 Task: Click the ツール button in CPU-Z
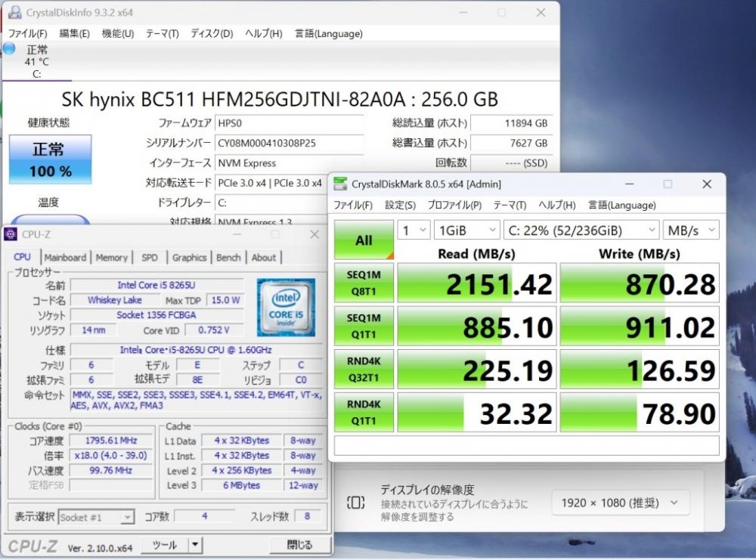click(165, 545)
